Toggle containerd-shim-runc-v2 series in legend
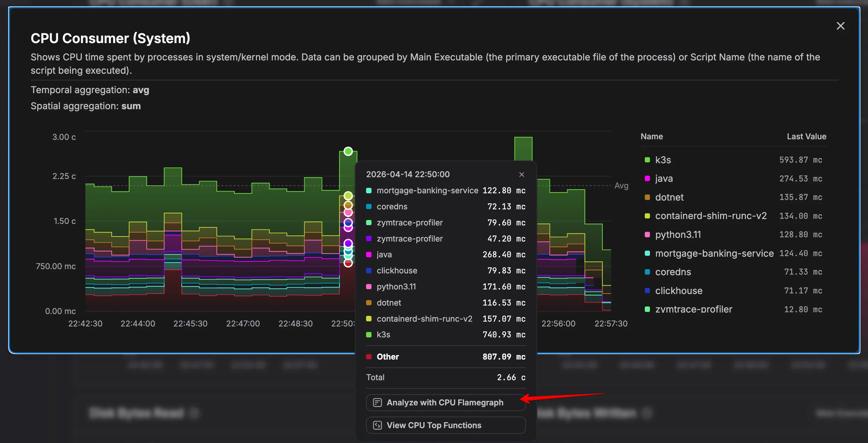This screenshot has height=443, width=868. (733, 216)
